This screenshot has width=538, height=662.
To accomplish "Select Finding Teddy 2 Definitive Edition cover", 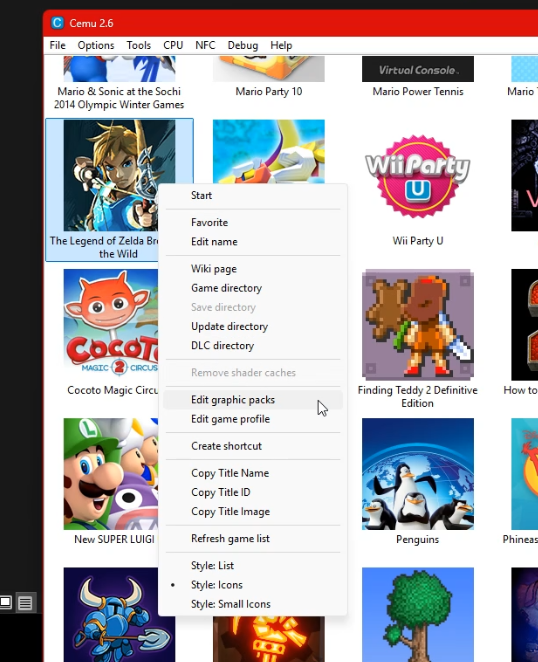I will tap(418, 325).
